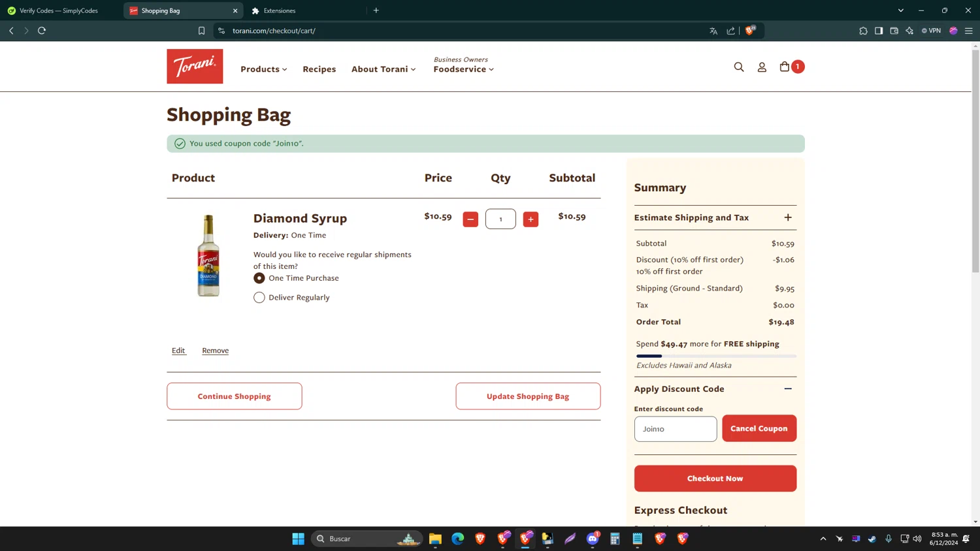Open the Diamond Syrup product title link

pyautogui.click(x=301, y=218)
